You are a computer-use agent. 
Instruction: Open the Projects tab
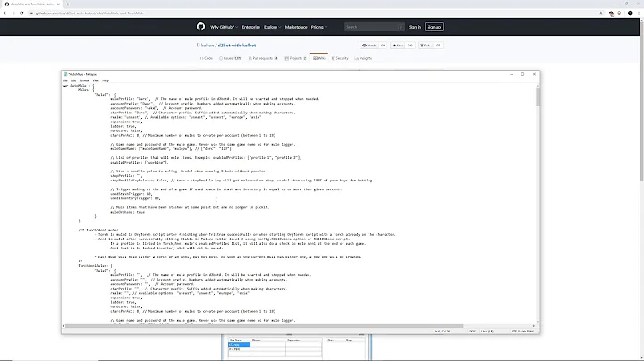coord(295,58)
